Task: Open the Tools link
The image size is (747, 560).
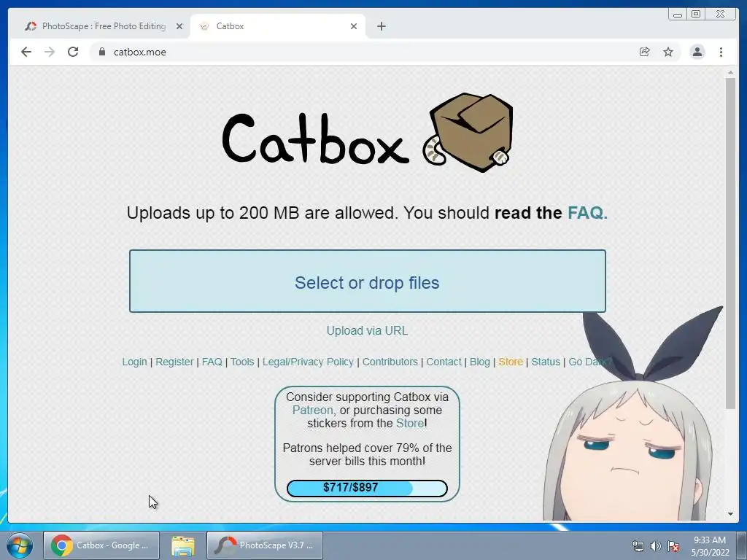Action: coord(242,362)
